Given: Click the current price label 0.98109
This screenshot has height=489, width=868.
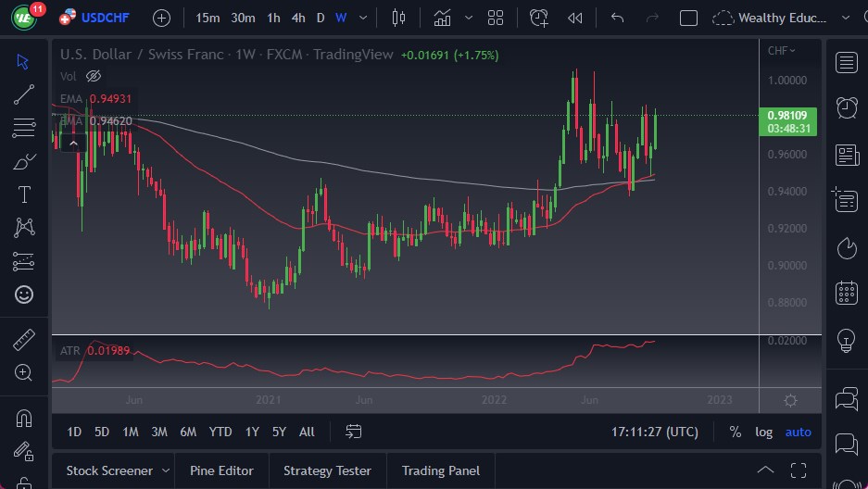Looking at the screenshot, I should (x=786, y=116).
